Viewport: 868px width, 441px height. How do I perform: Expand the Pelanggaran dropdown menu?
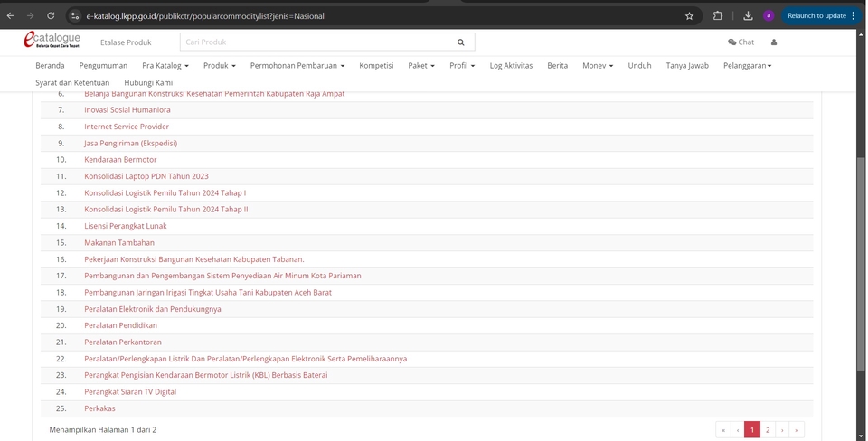pyautogui.click(x=748, y=65)
